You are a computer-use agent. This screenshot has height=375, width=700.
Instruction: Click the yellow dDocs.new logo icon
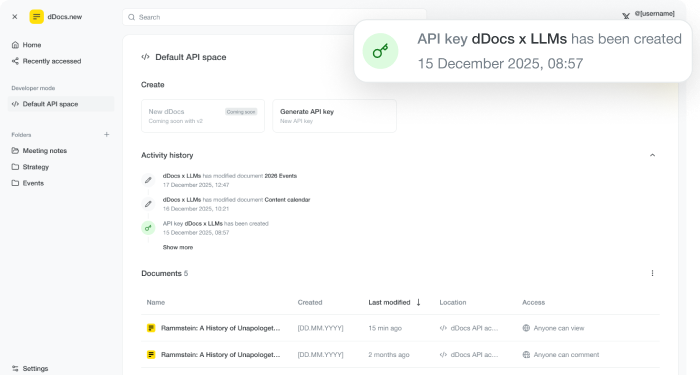point(37,17)
